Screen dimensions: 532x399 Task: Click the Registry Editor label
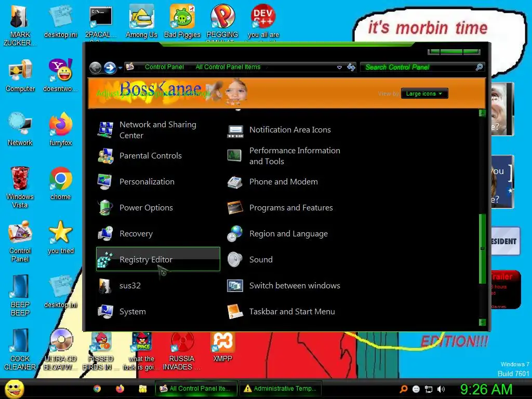coord(146,260)
